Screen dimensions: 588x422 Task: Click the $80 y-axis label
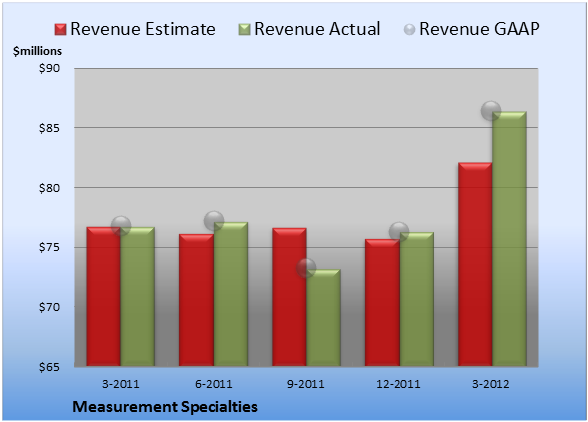pyautogui.click(x=50, y=188)
